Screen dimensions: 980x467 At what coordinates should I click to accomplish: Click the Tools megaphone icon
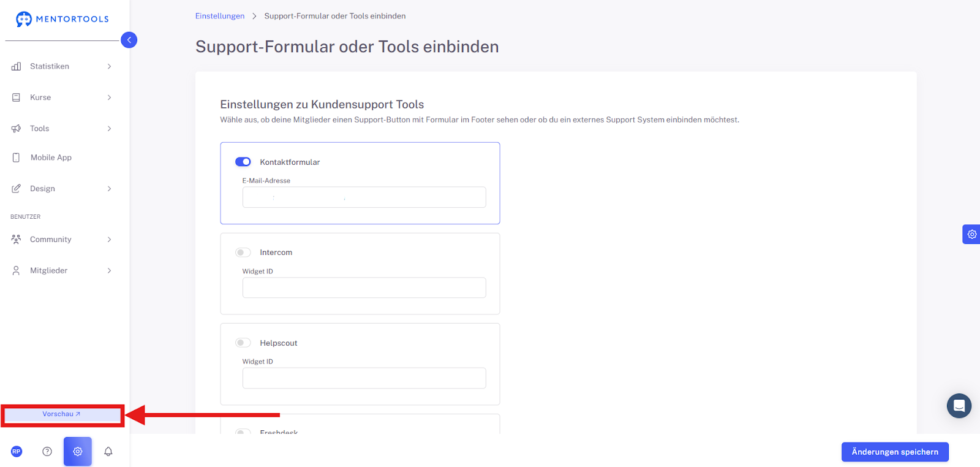coord(17,129)
